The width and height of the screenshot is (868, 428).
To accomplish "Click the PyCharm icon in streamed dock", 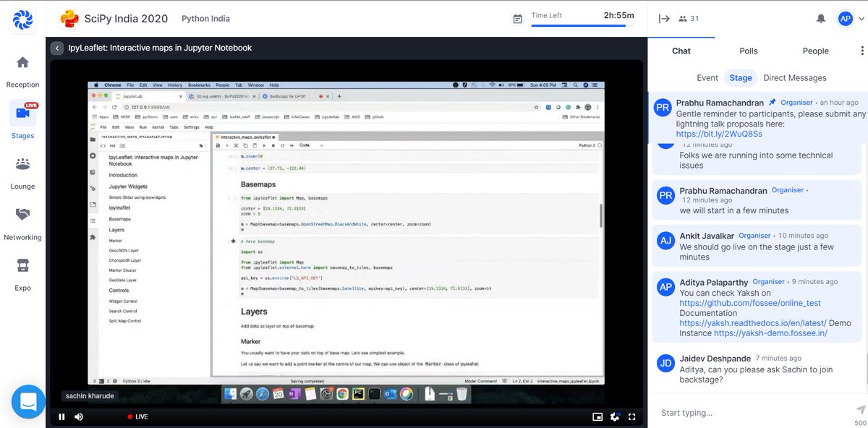I will click(358, 394).
